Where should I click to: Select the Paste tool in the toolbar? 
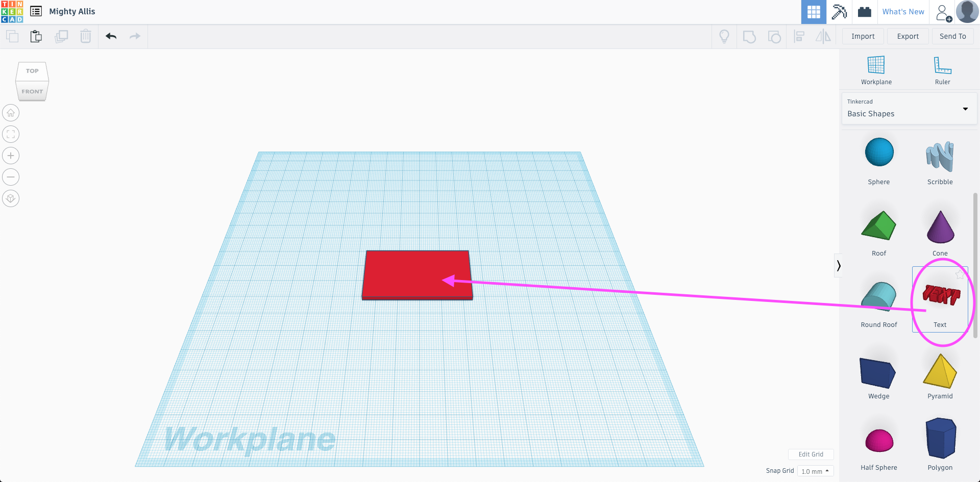tap(36, 36)
